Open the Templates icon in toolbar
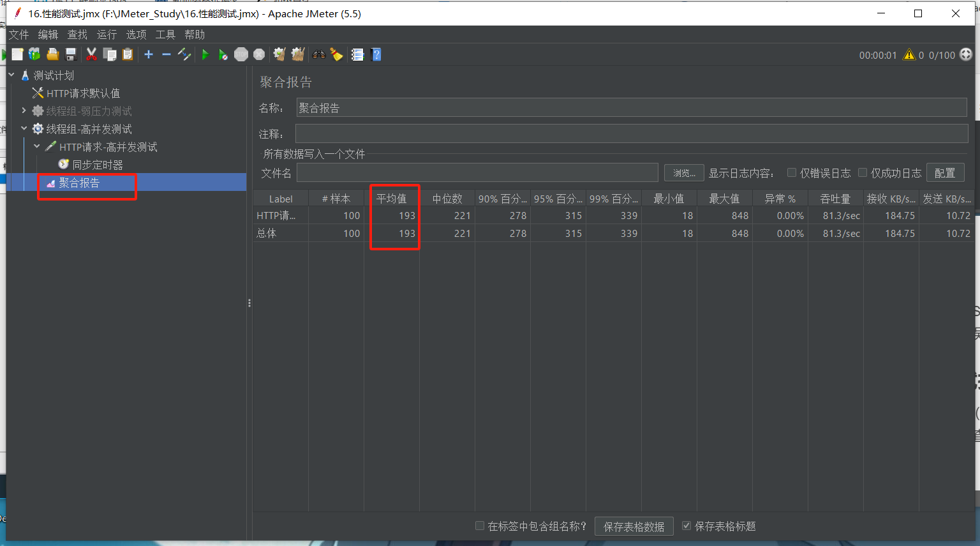980x546 pixels. [x=34, y=54]
